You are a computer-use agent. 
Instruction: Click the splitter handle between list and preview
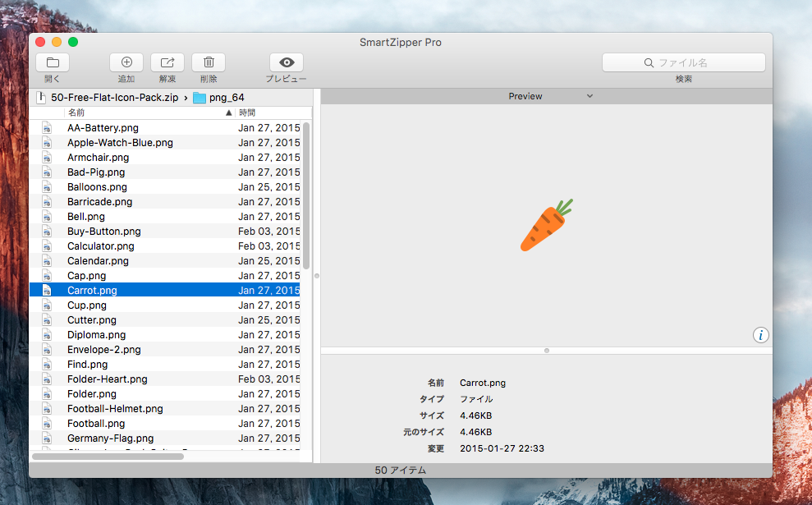(x=317, y=276)
